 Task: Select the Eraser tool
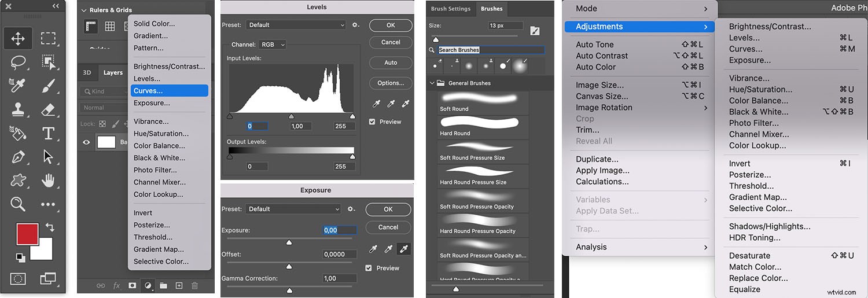[49, 109]
